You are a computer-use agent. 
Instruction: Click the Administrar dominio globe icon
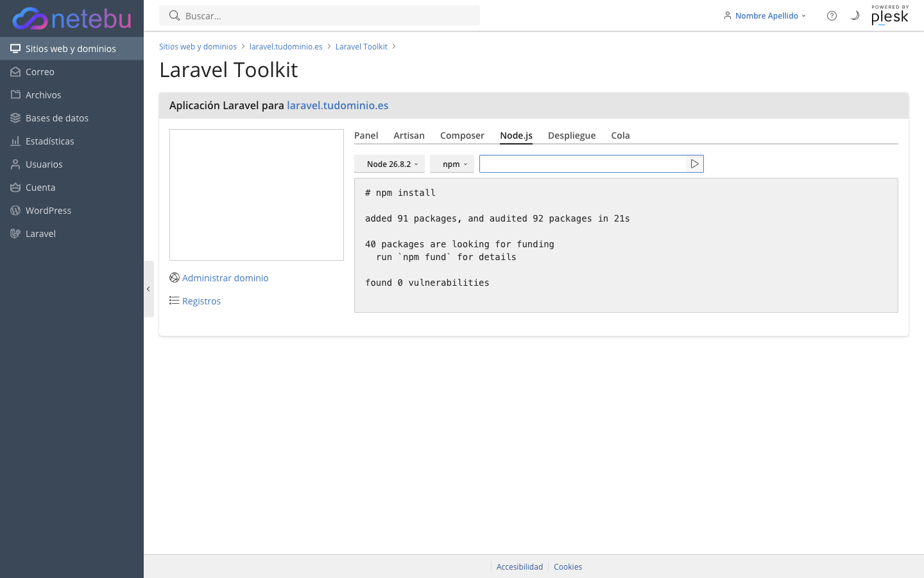pyautogui.click(x=175, y=277)
